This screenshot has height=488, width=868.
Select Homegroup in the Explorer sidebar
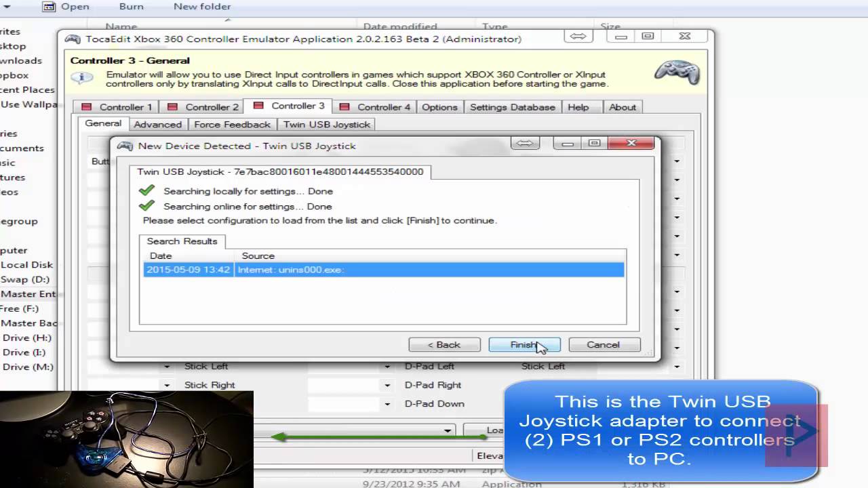click(x=19, y=221)
